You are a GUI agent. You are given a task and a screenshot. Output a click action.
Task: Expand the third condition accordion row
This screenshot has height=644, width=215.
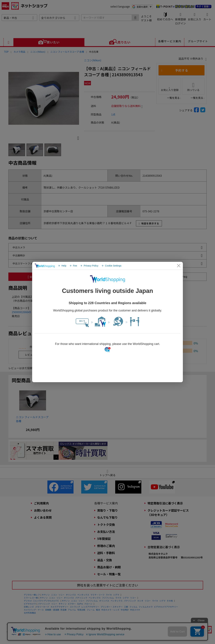107,263
